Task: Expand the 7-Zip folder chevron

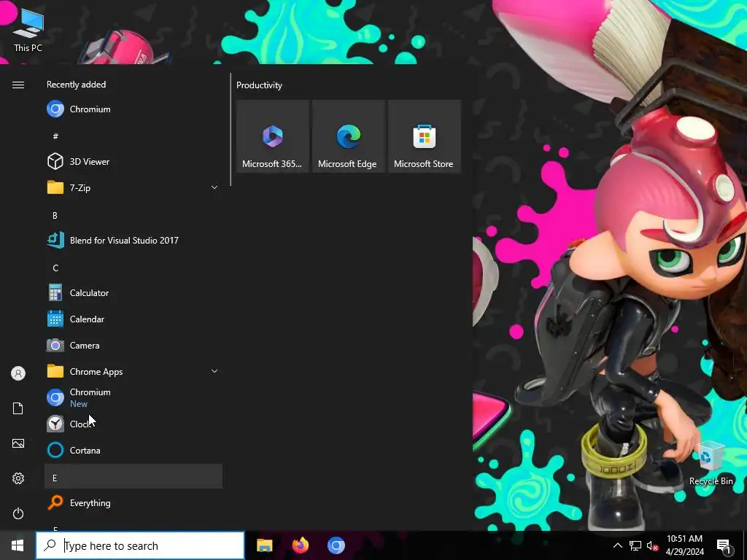Action: click(214, 187)
